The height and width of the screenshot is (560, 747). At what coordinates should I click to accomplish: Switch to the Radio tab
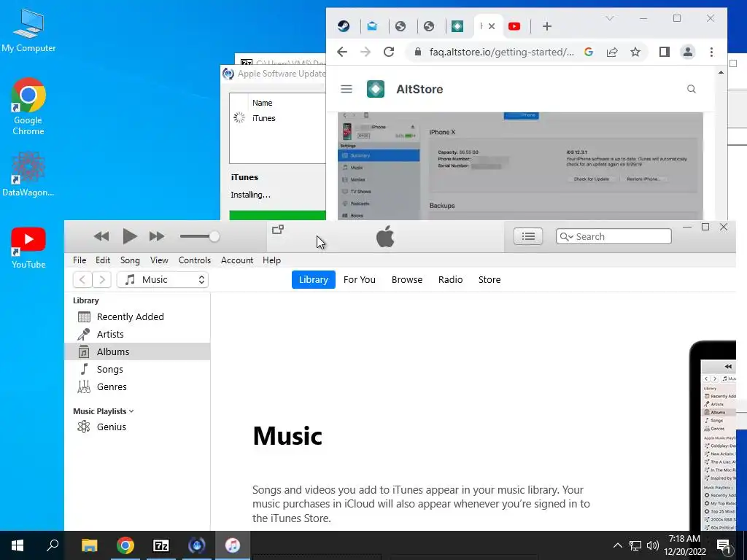[x=450, y=279]
